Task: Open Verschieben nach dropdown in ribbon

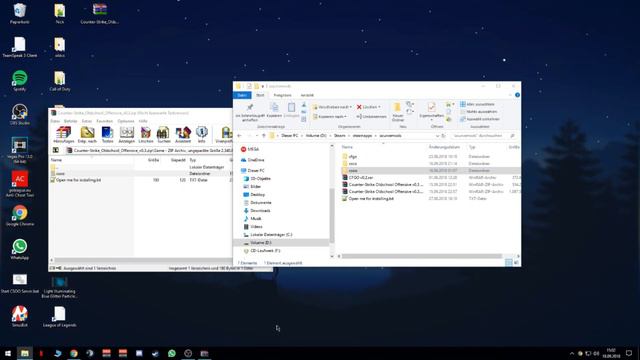Action: [332, 107]
